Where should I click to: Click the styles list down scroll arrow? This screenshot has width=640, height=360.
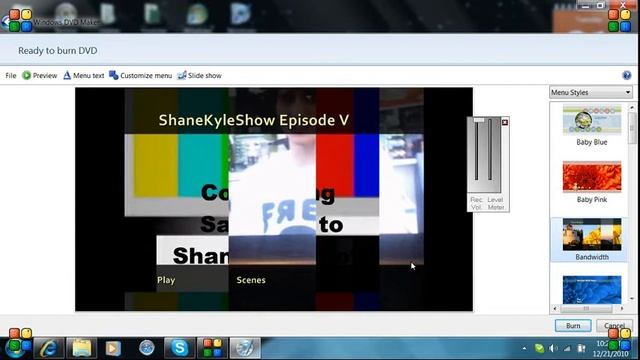coord(632,299)
